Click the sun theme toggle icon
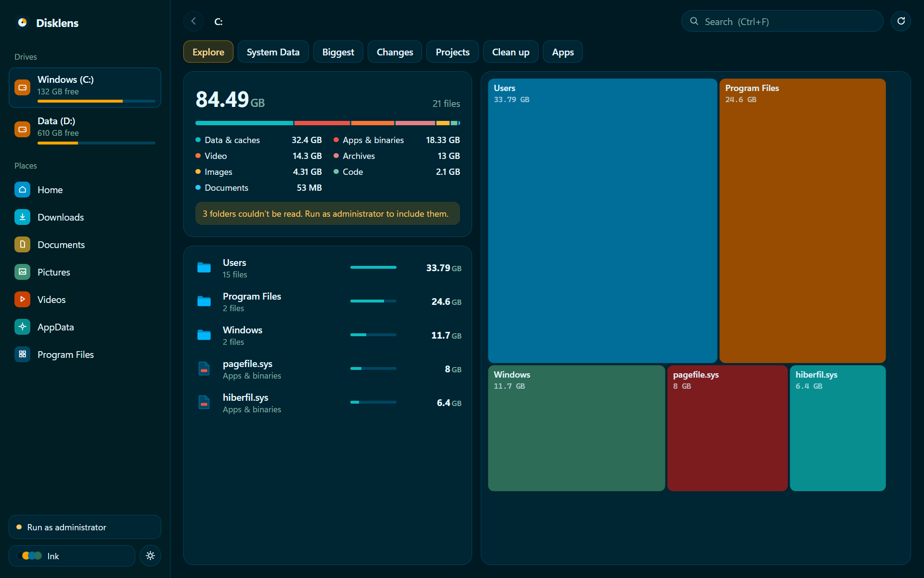Screen dimensions: 924x578 click(x=150, y=556)
